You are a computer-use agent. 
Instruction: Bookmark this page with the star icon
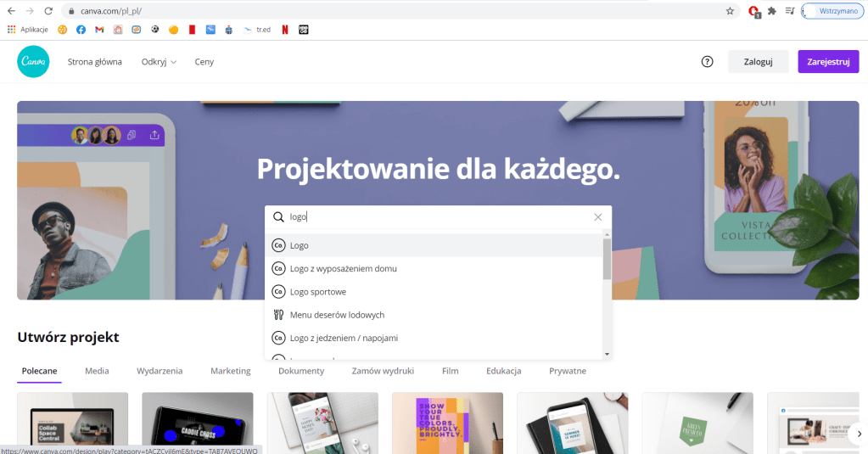tap(730, 11)
